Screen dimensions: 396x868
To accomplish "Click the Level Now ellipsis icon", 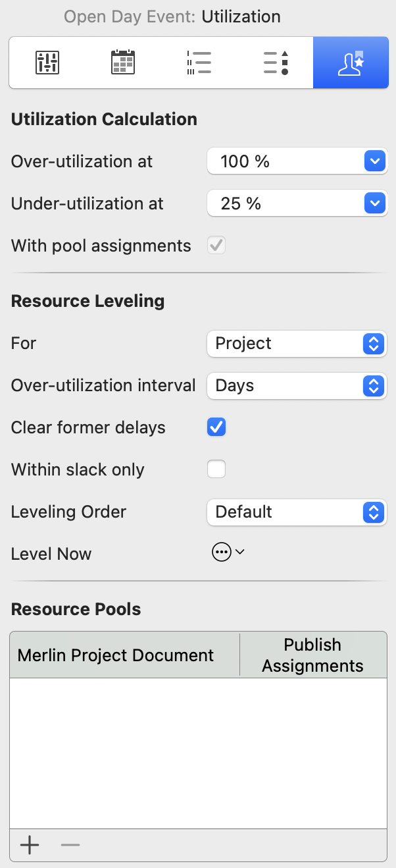I will click(222, 553).
